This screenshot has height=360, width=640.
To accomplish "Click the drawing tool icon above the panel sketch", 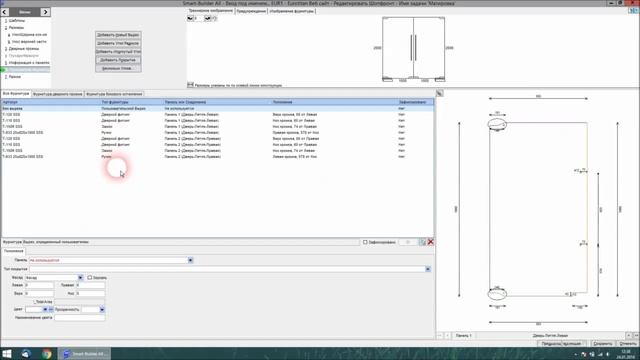I will (x=440, y=93).
